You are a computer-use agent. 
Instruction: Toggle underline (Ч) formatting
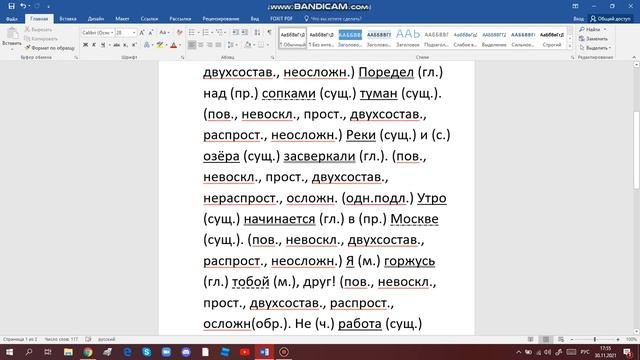point(103,45)
